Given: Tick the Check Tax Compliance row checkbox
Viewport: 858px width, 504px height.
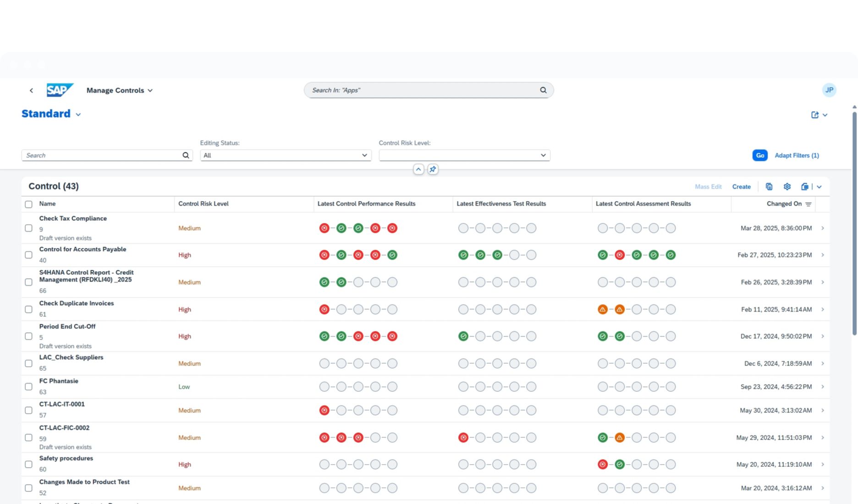Looking at the screenshot, I should click(28, 228).
